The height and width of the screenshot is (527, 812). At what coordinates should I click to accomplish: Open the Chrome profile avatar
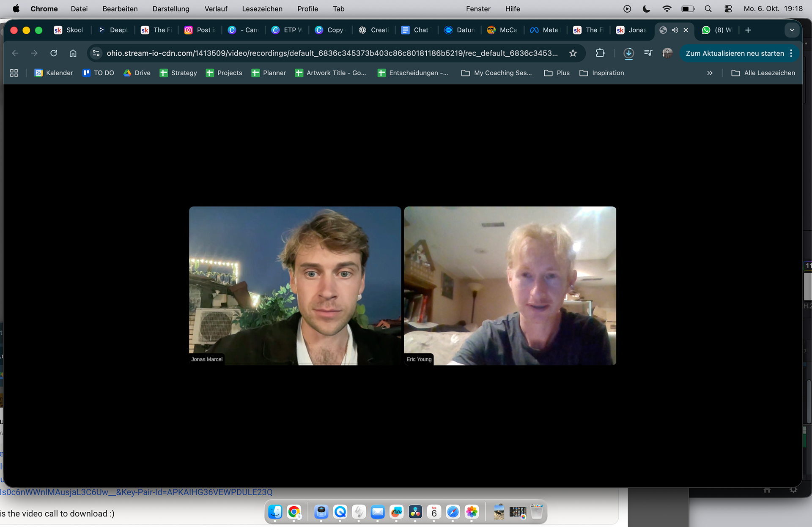point(667,53)
